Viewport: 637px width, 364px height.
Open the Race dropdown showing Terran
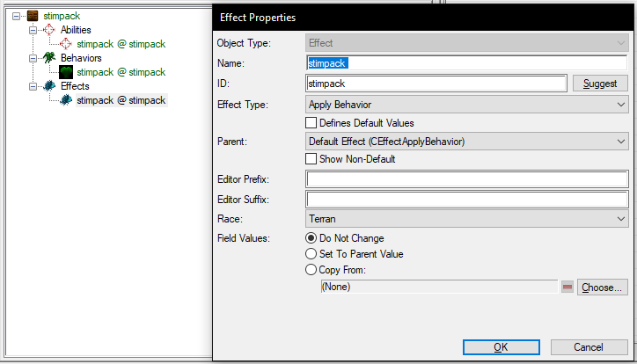tap(466, 220)
